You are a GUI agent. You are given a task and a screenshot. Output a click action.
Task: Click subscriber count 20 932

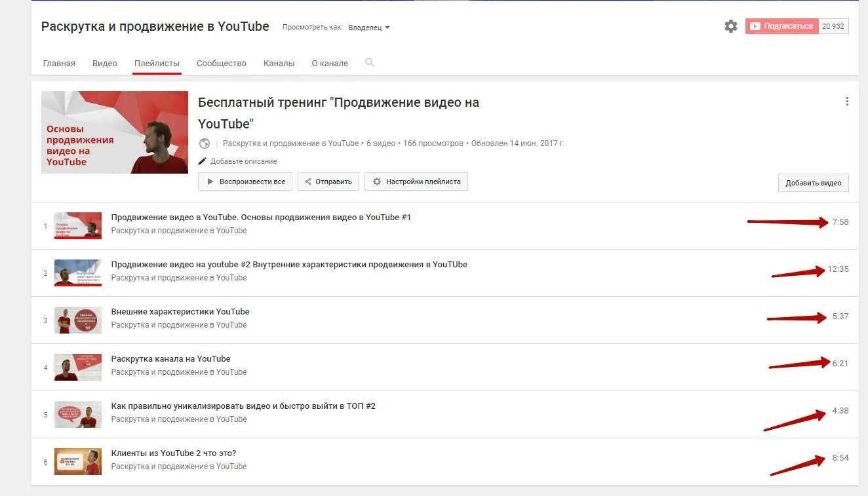pos(833,26)
